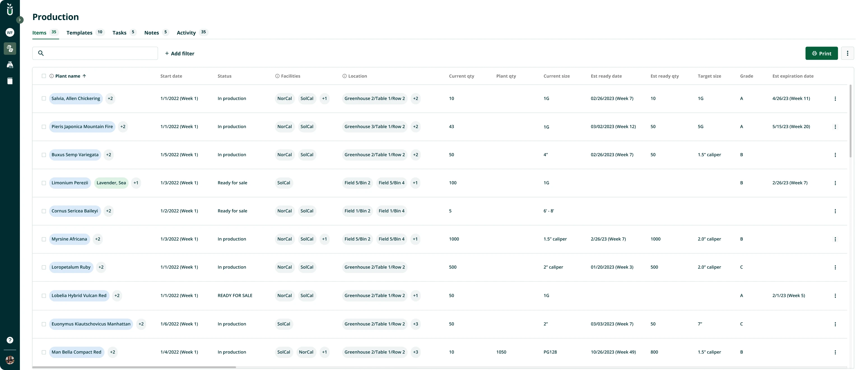Open the notebook icon in the sidebar
Screen dimensions: 868x370
pyautogui.click(x=10, y=81)
